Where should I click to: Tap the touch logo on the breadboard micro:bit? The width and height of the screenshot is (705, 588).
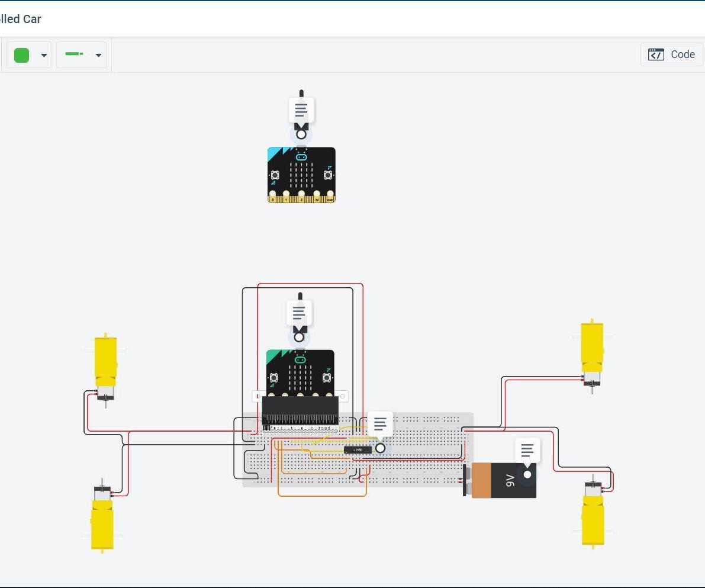click(300, 359)
